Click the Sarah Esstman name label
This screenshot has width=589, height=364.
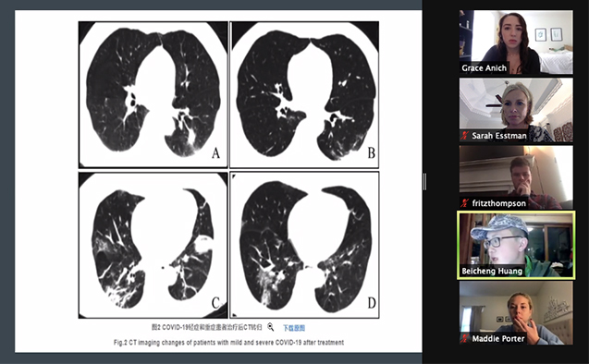tap(499, 136)
